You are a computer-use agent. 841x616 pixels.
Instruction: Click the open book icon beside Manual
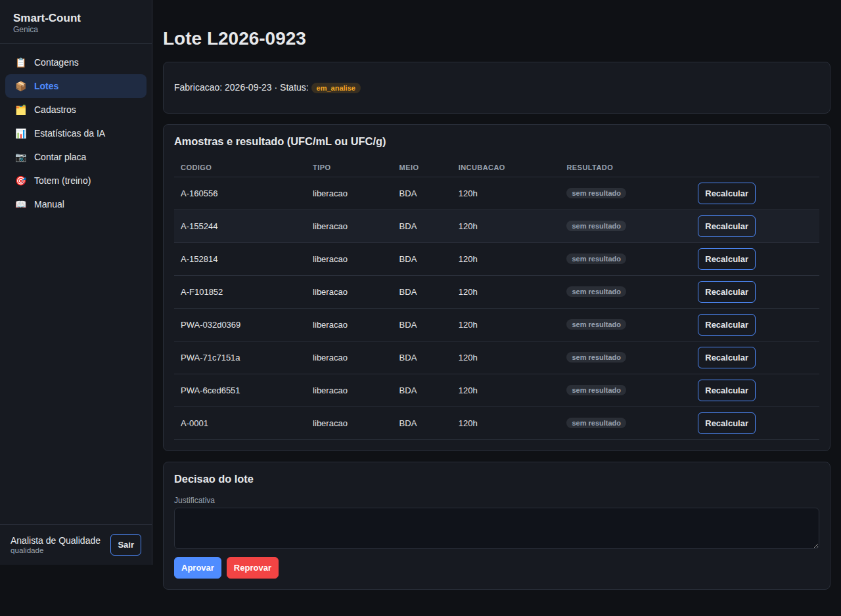click(x=21, y=204)
